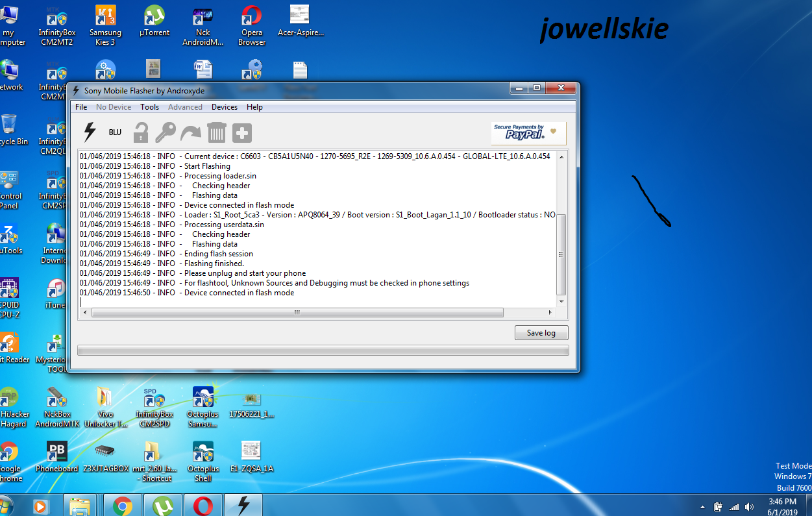Open the Vivo Unlocker folder on desktop
Screen dimensions: 812x516
click(x=105, y=408)
